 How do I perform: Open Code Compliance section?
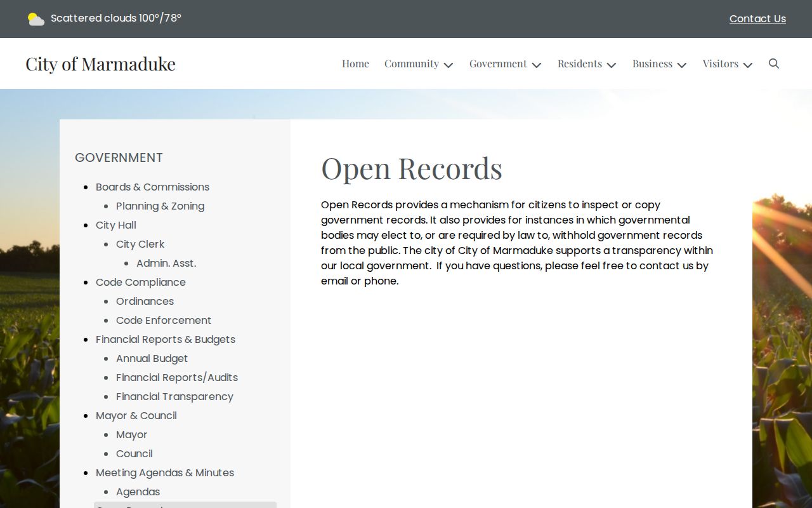pyautogui.click(x=141, y=282)
